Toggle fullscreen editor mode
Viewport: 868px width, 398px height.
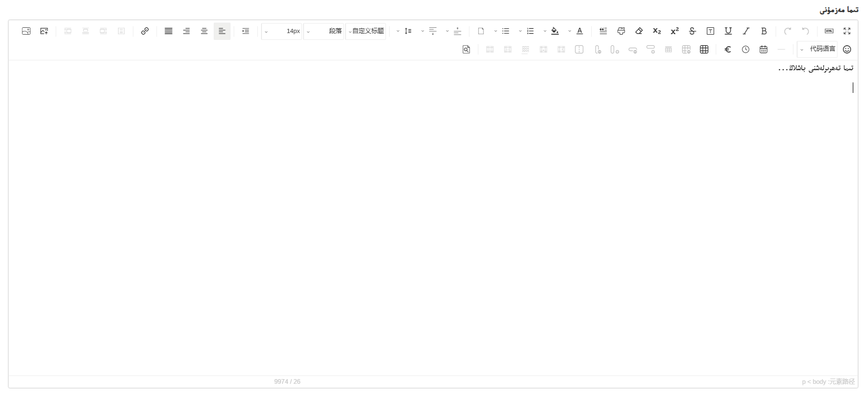coord(846,31)
